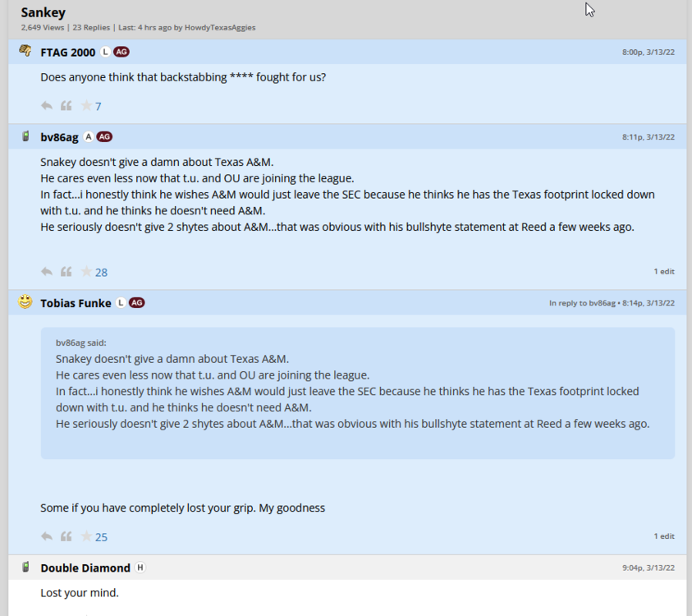This screenshot has height=616, width=692.
Task: Star FTAG 2000's post
Action: tap(86, 106)
